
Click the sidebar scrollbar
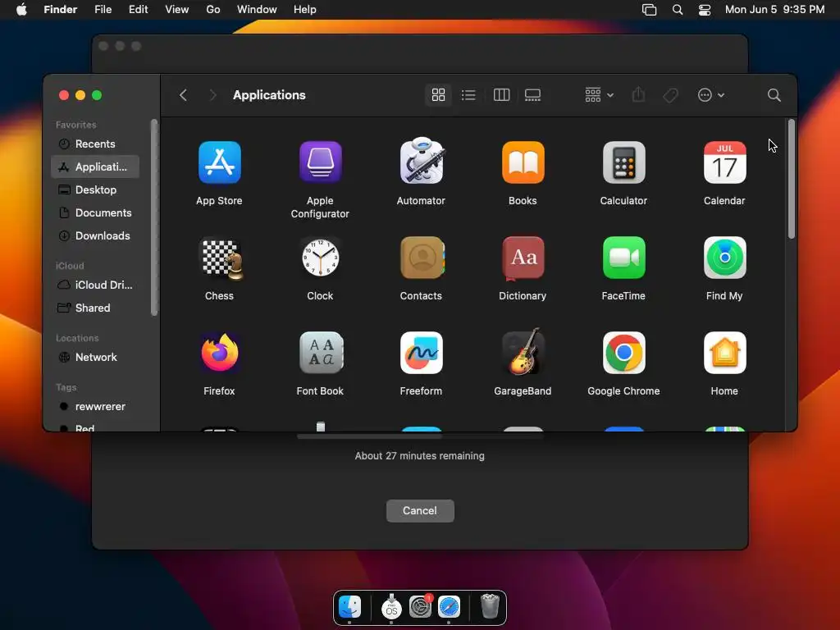pyautogui.click(x=155, y=217)
